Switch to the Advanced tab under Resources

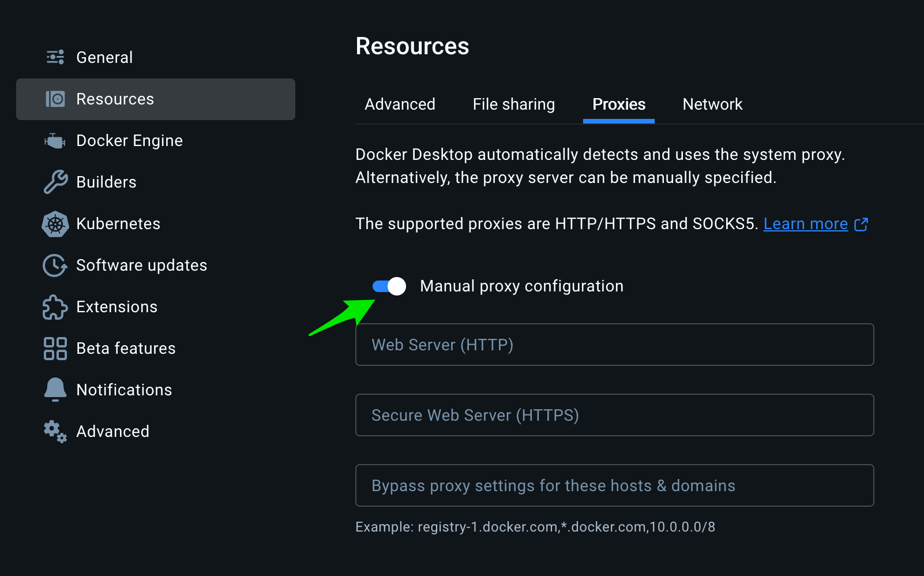400,104
